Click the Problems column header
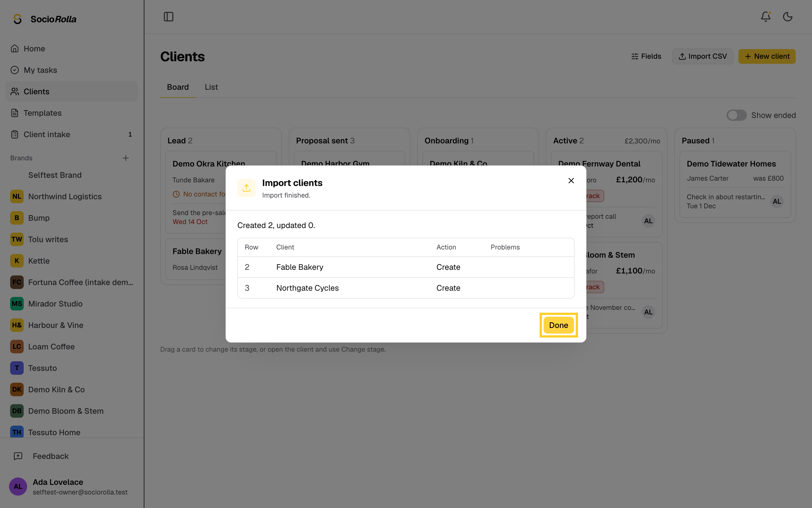This screenshot has height=508, width=812. coord(505,247)
